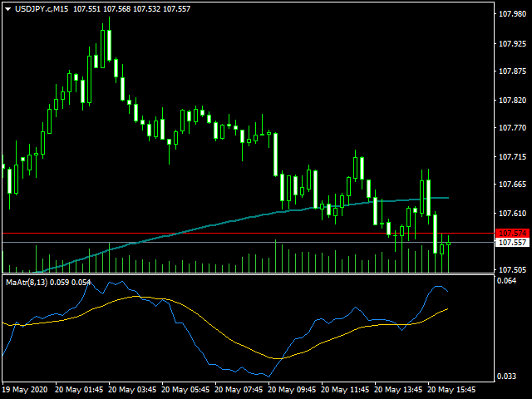Click price scale value 107.610
Image resolution: width=532 pixels, height=399 pixels.
tap(512, 214)
